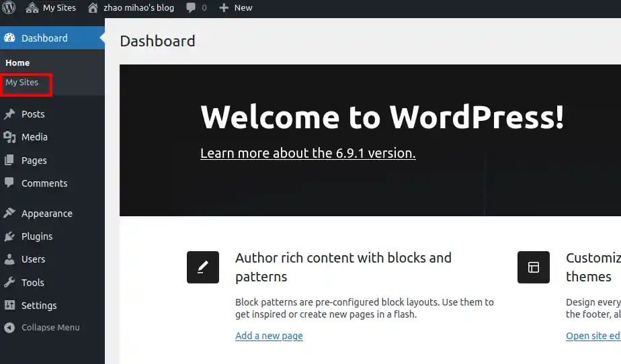Open My Sites in the admin bar
This screenshot has height=364, width=621.
(50, 8)
